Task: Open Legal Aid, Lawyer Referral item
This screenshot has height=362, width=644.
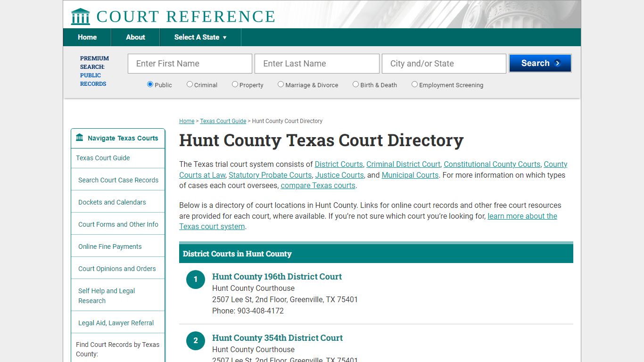Action: point(118,323)
